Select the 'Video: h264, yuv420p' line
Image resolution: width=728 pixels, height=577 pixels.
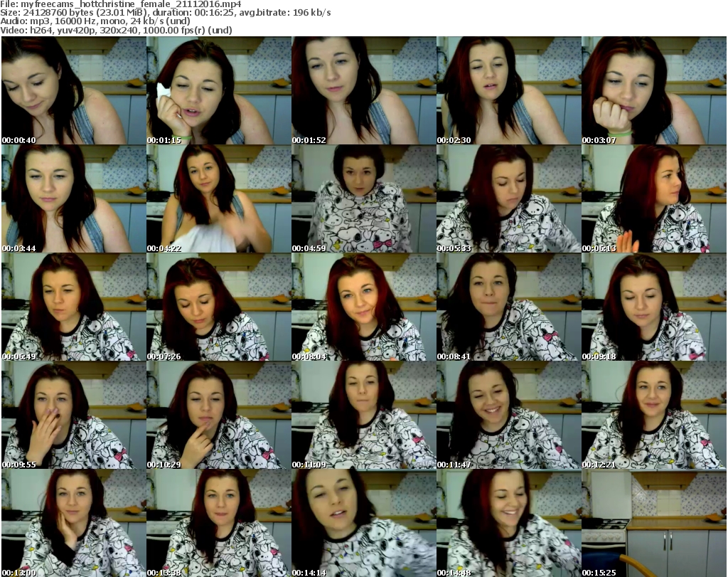[x=116, y=30]
